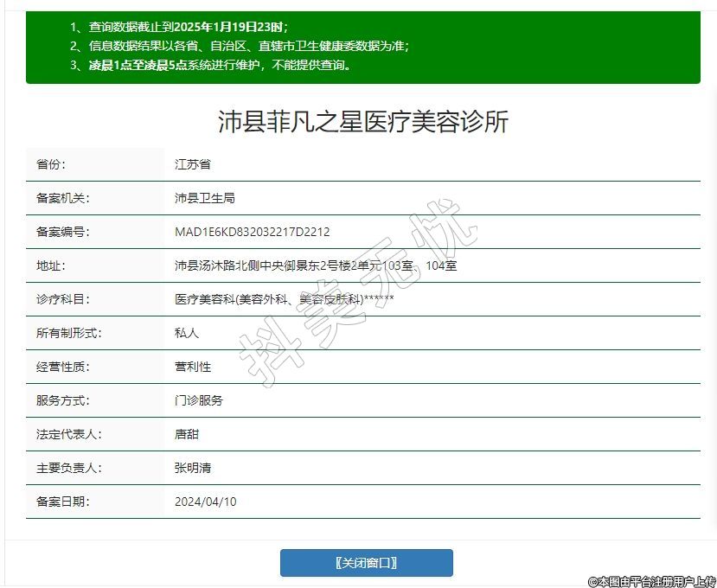Click the 备案编号 row label
This screenshot has width=717, height=588.
63,232
